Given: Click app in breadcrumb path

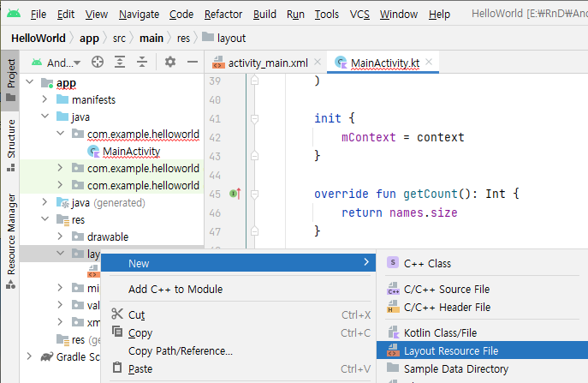Looking at the screenshot, I should pyautogui.click(x=89, y=38).
